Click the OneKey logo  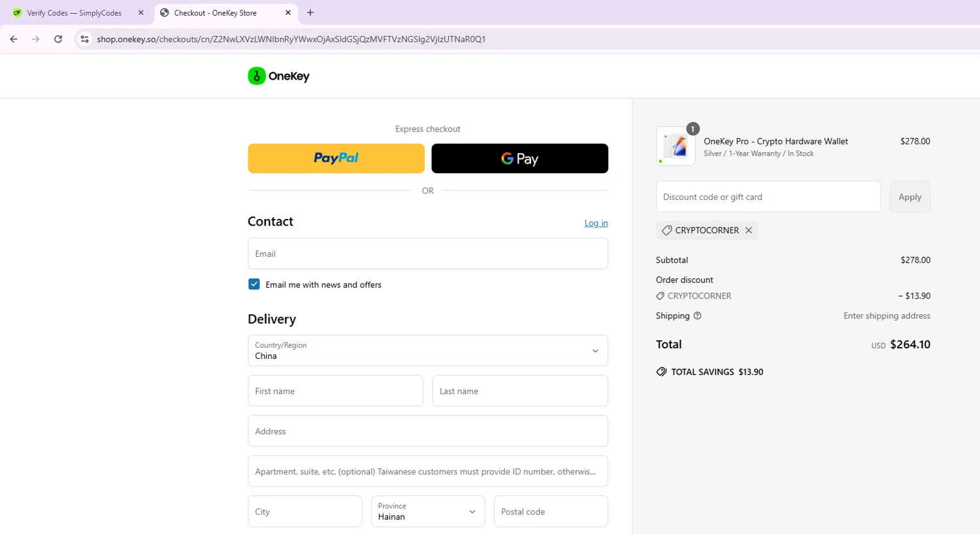click(279, 76)
